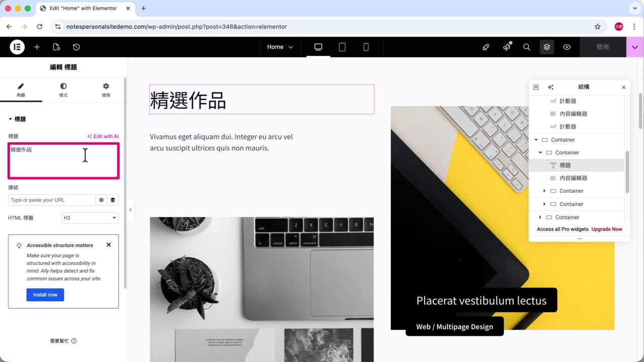Screen dimensions: 644x362
Task: Collapse the Container above nested Container
Action: (536, 140)
